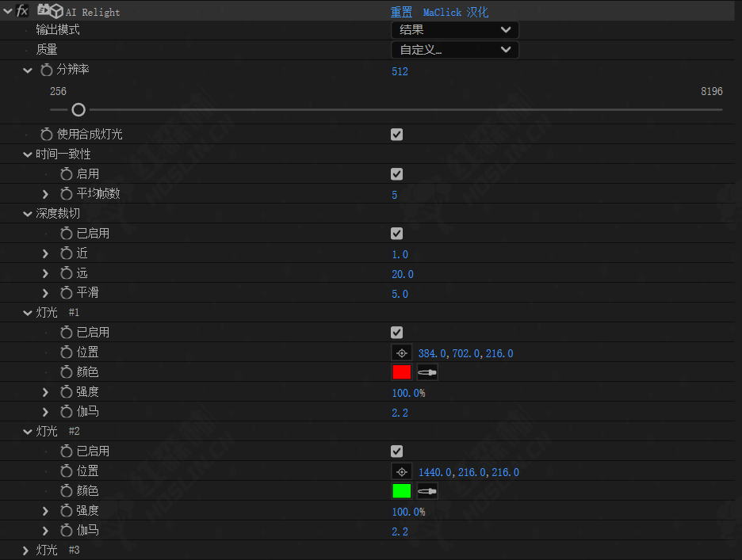Screen dimensions: 742x560
Task: Click the position crosshair for 灯光 #1
Action: point(402,352)
